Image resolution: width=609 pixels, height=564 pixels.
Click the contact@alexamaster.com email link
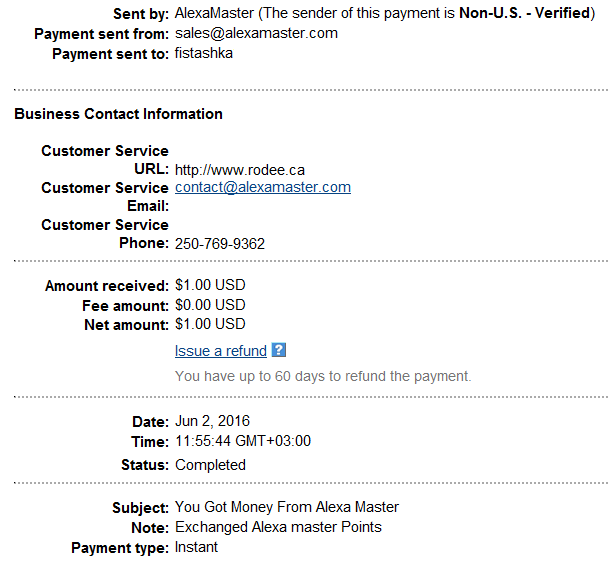(x=263, y=187)
